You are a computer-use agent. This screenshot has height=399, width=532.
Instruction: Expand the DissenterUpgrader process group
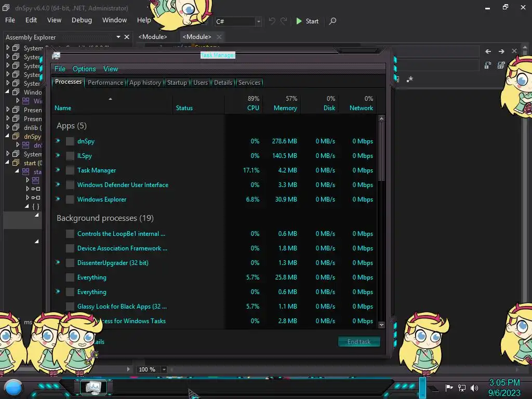(x=58, y=262)
